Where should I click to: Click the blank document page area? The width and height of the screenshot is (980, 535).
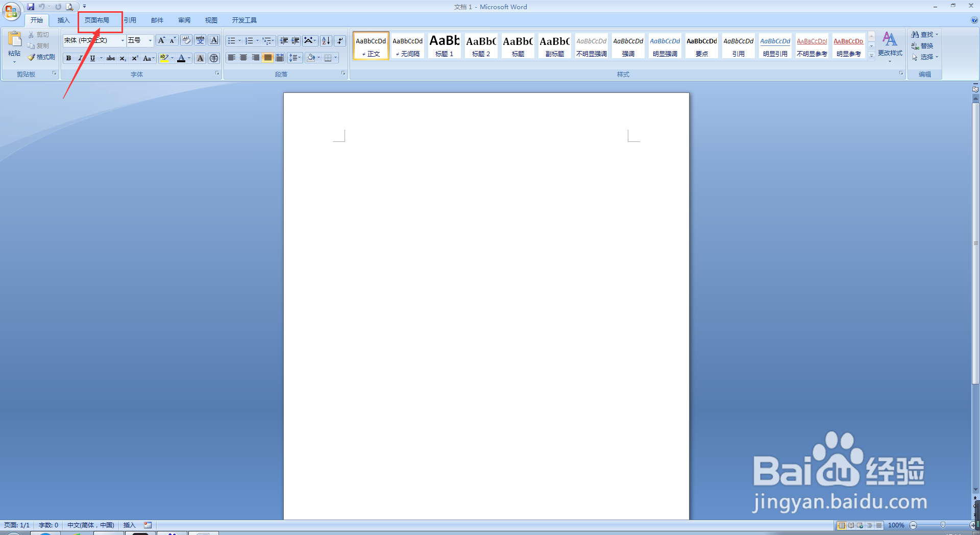tap(486, 306)
